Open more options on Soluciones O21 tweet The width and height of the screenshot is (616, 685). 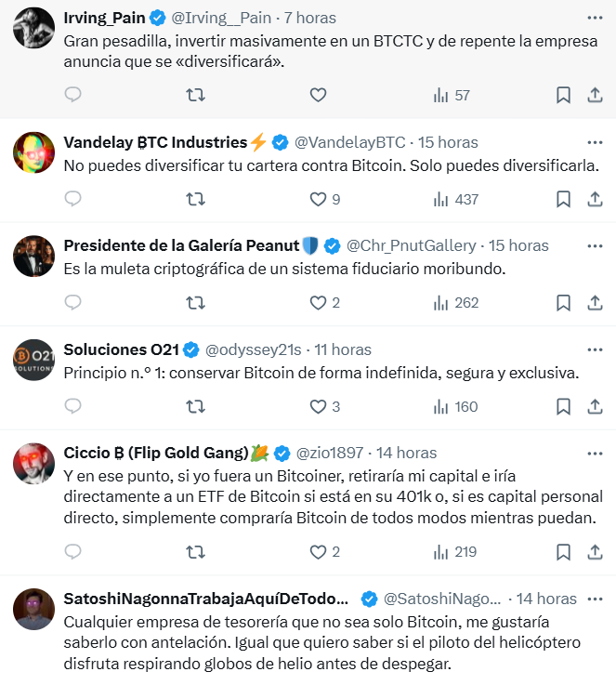(595, 349)
